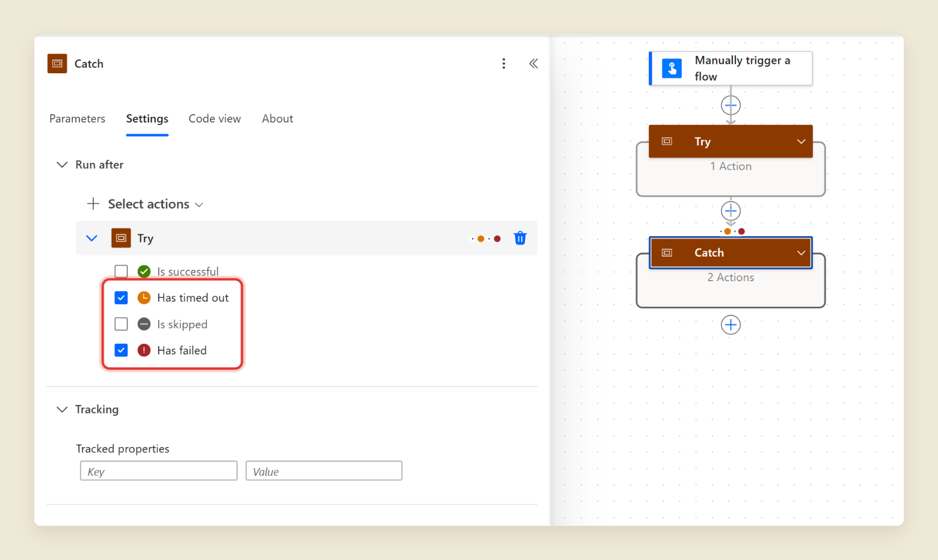The width and height of the screenshot is (938, 560).
Task: Click the tracked properties Key field
Action: tap(159, 471)
